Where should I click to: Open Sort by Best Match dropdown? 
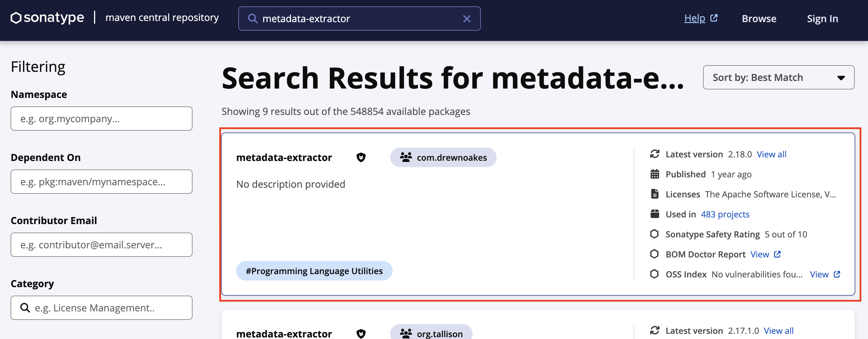(x=778, y=78)
